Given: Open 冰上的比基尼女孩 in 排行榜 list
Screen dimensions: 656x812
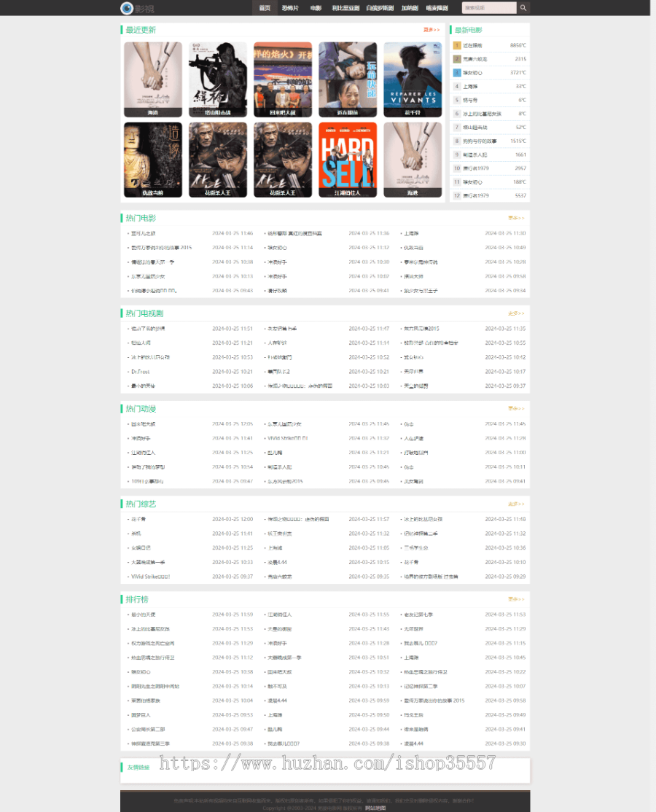Looking at the screenshot, I should point(150,629).
